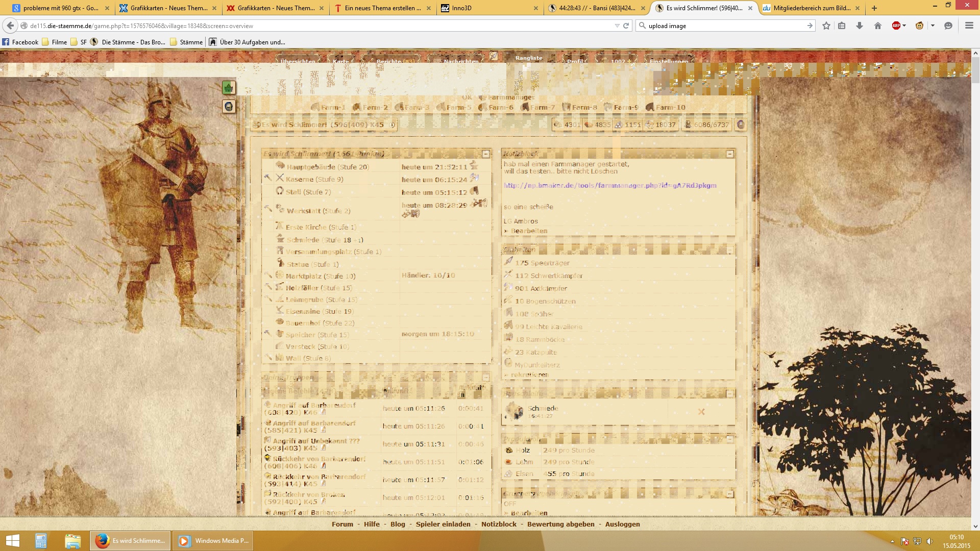Open the Firefox hamburger menu
This screenshot has height=551, width=980.
[x=969, y=26]
